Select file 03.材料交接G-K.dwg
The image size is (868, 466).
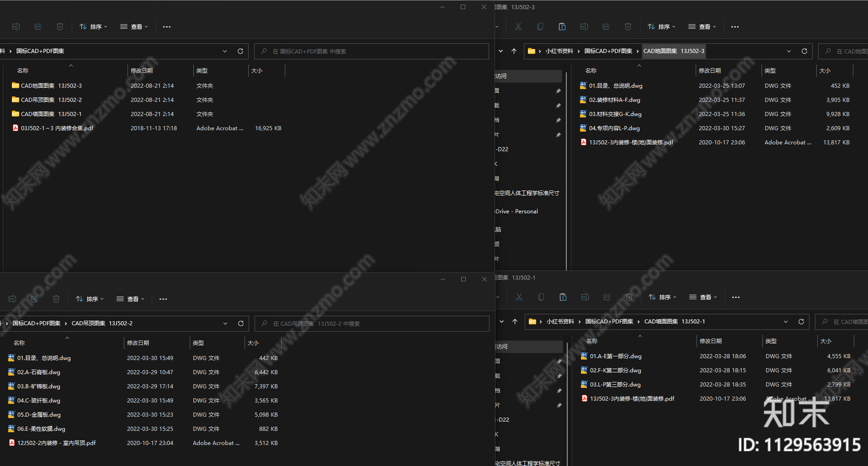610,114
